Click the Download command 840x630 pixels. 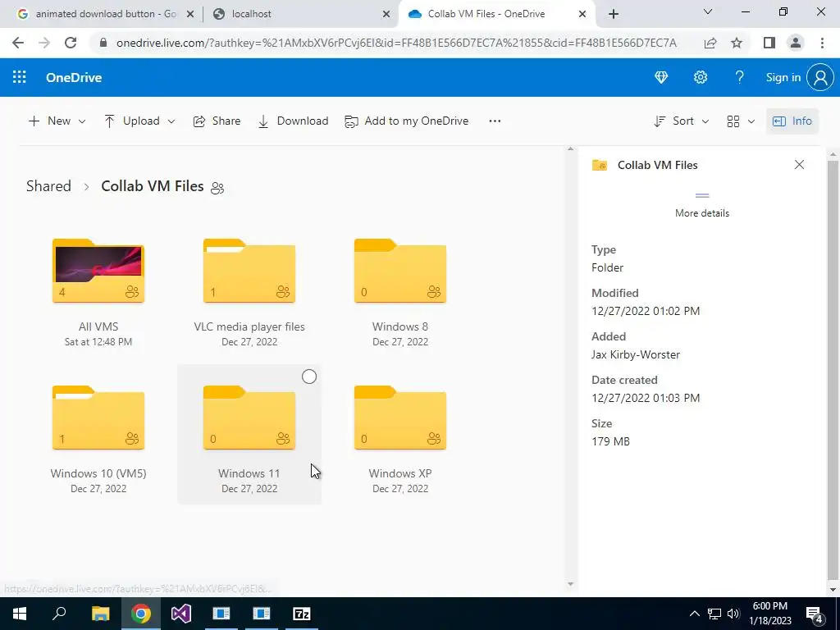293,121
